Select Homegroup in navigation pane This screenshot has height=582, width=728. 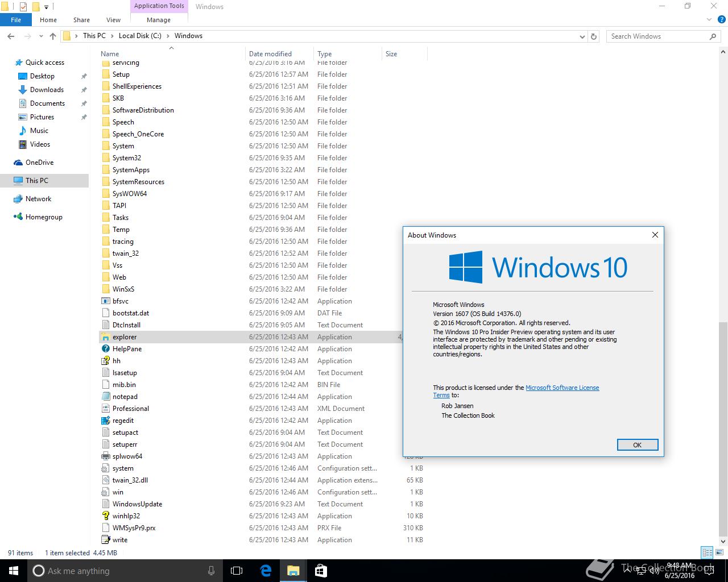44,217
